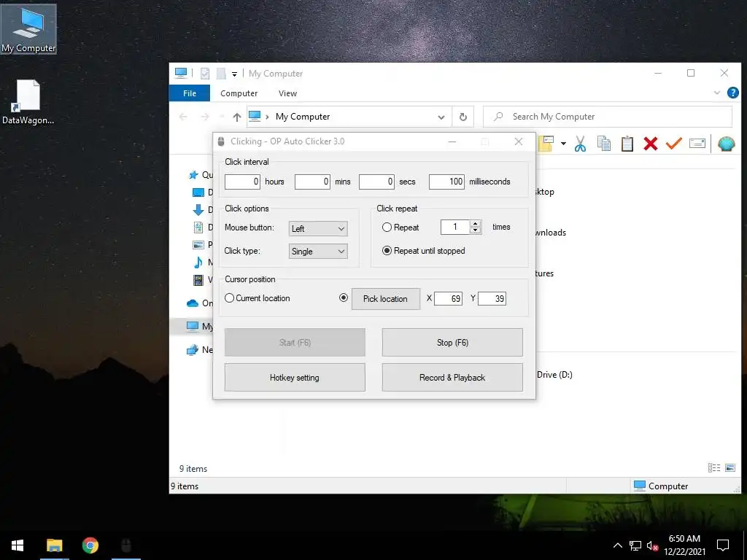The image size is (747, 560).
Task: Click the New folder icon in Explorer title bar
Action: tap(220, 74)
